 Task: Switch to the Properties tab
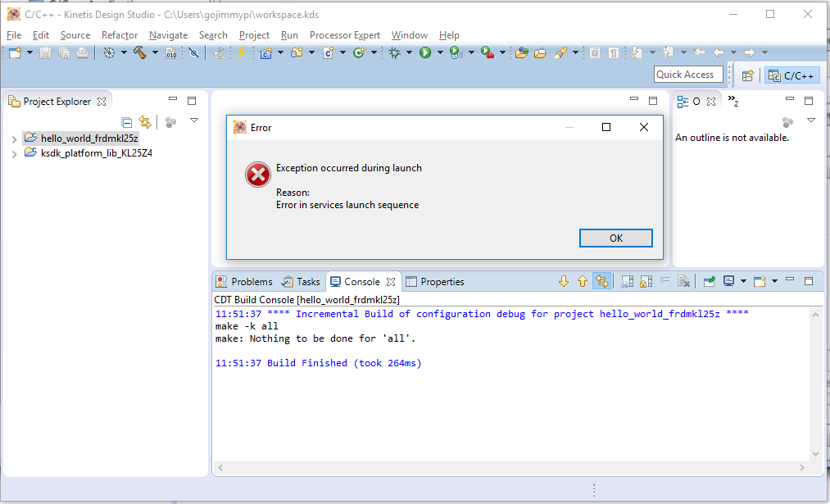(435, 282)
